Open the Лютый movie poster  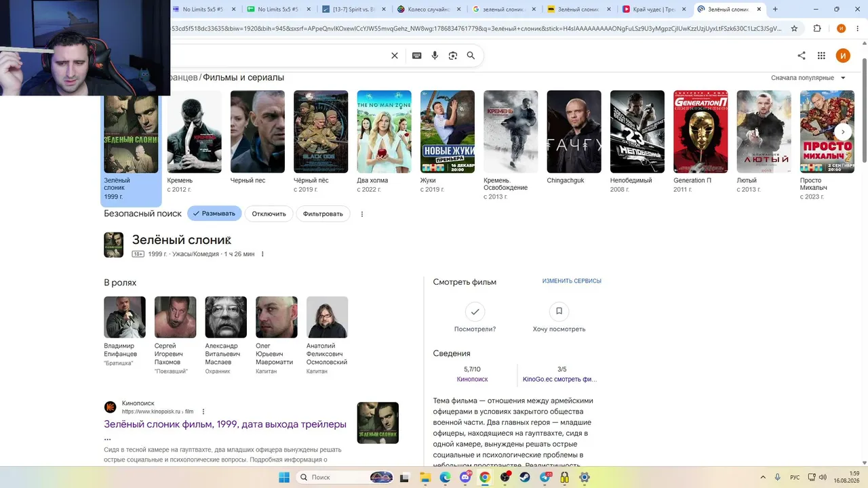click(764, 131)
